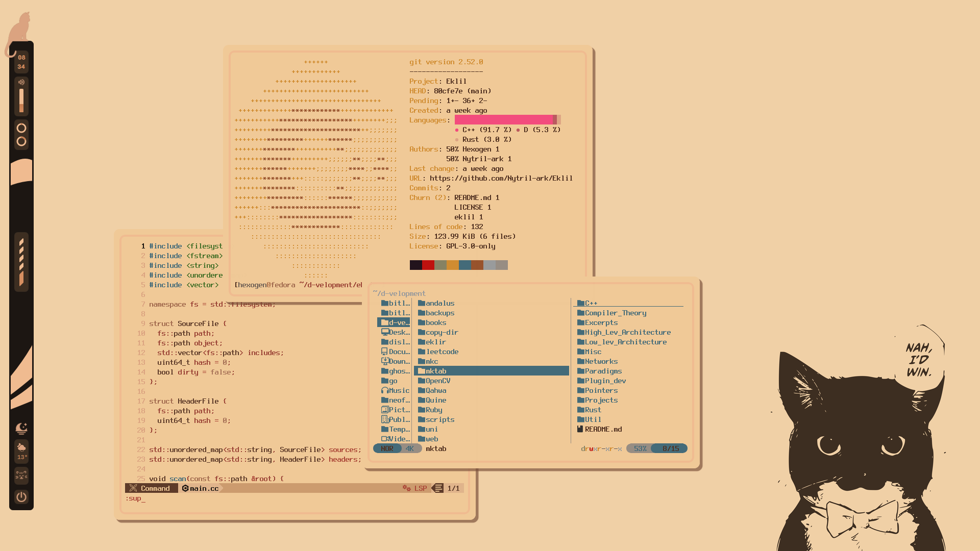Click the andalus folder icon
This screenshot has height=551, width=980.
pos(422,303)
